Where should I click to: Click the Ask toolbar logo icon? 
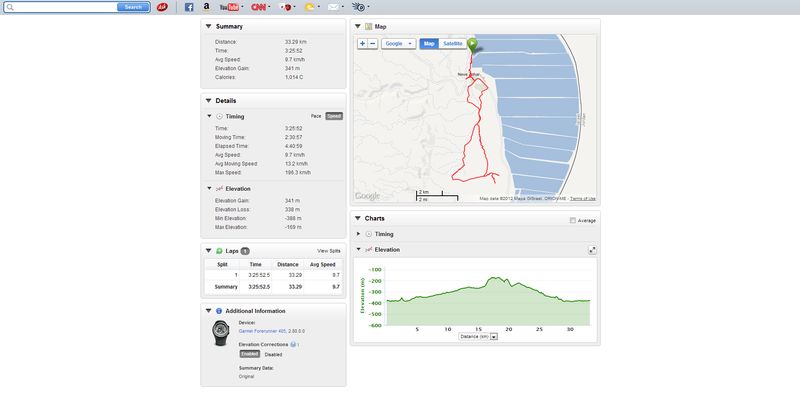click(162, 7)
